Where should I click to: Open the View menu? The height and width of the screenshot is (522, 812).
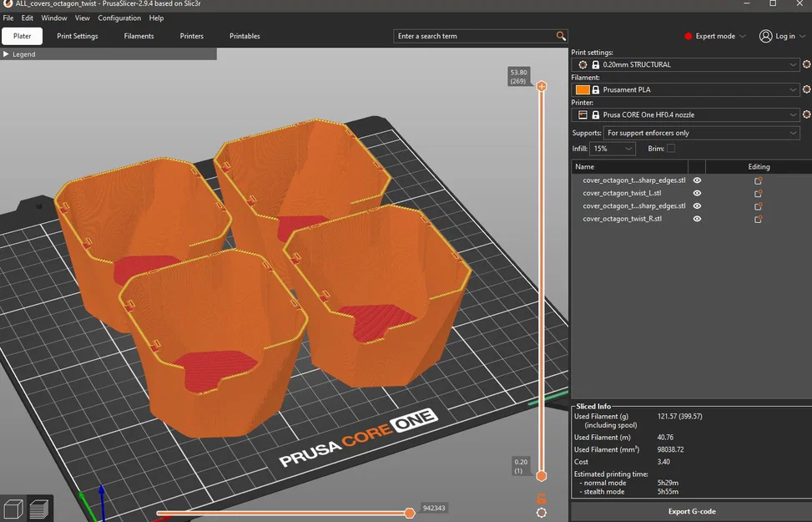(x=83, y=18)
